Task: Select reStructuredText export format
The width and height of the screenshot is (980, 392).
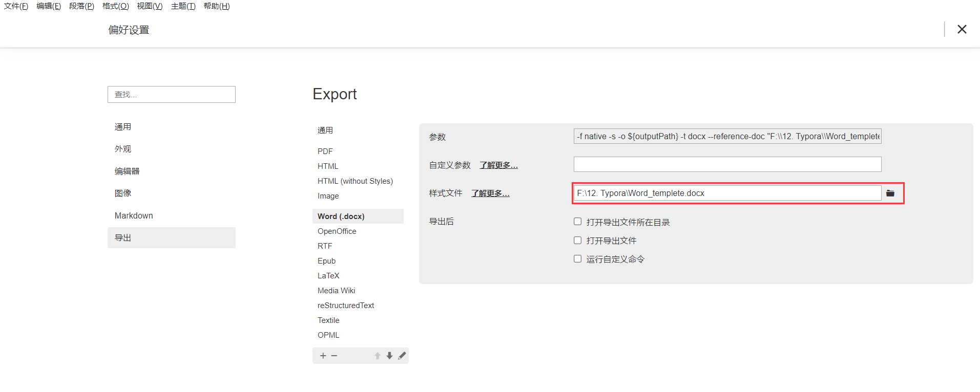Action: [x=358, y=305]
